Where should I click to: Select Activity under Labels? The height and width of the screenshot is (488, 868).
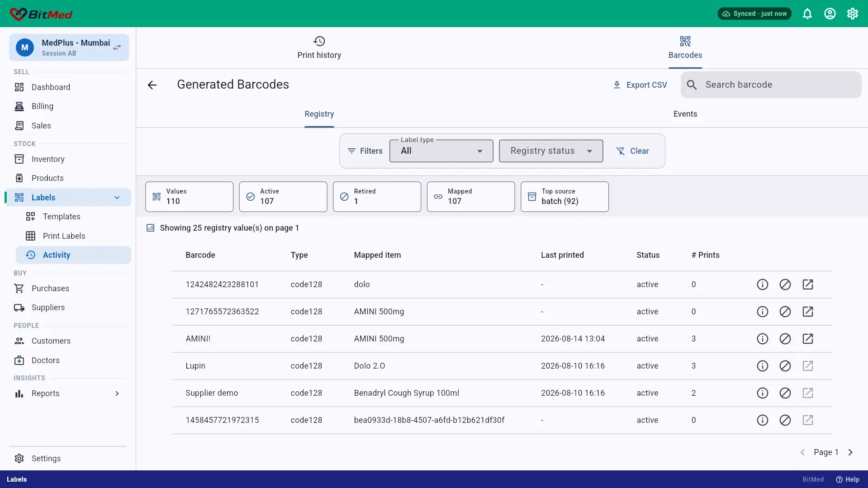tap(73, 255)
